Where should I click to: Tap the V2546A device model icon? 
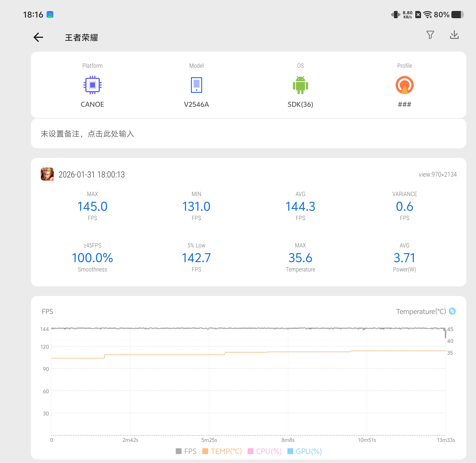pyautogui.click(x=196, y=85)
